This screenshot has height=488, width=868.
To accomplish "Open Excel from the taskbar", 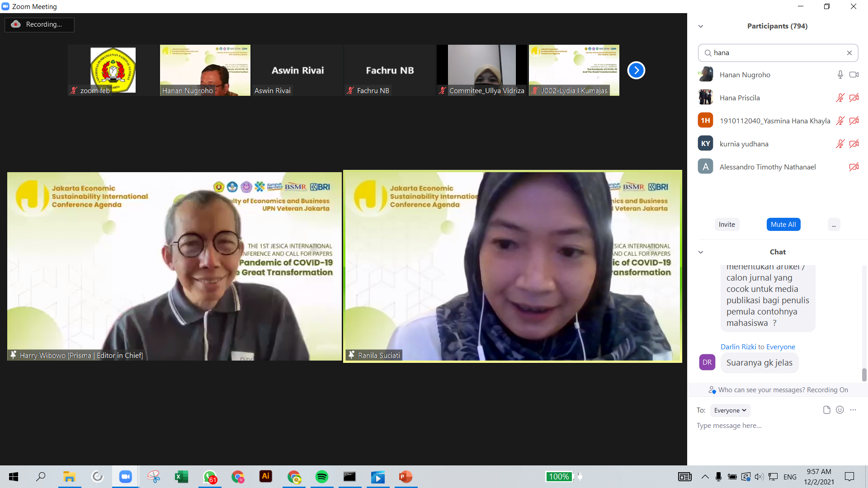I will [182, 477].
